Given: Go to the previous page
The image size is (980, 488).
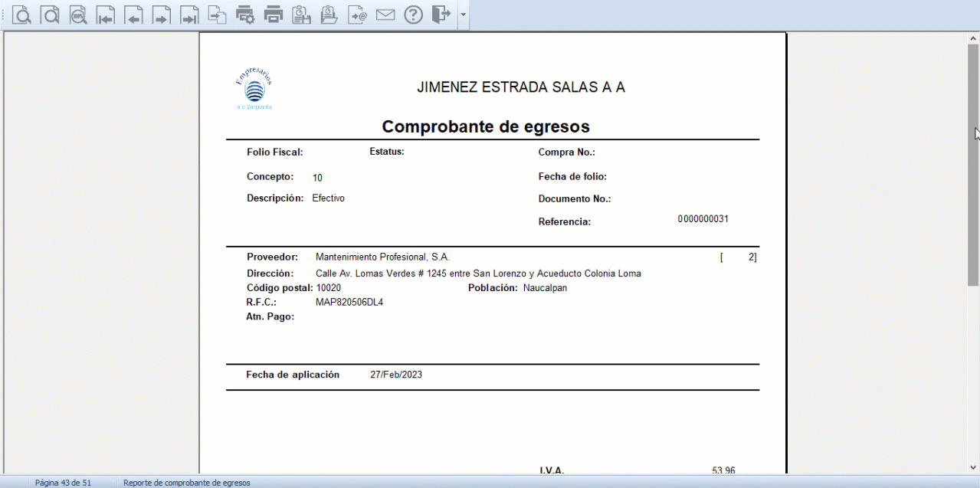Looking at the screenshot, I should (133, 15).
